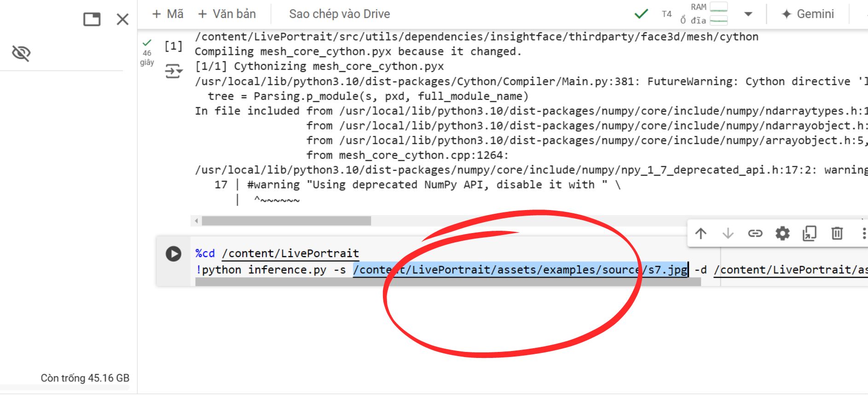This screenshot has height=398, width=868.
Task: Open more cell actions menu
Action: [x=864, y=234]
